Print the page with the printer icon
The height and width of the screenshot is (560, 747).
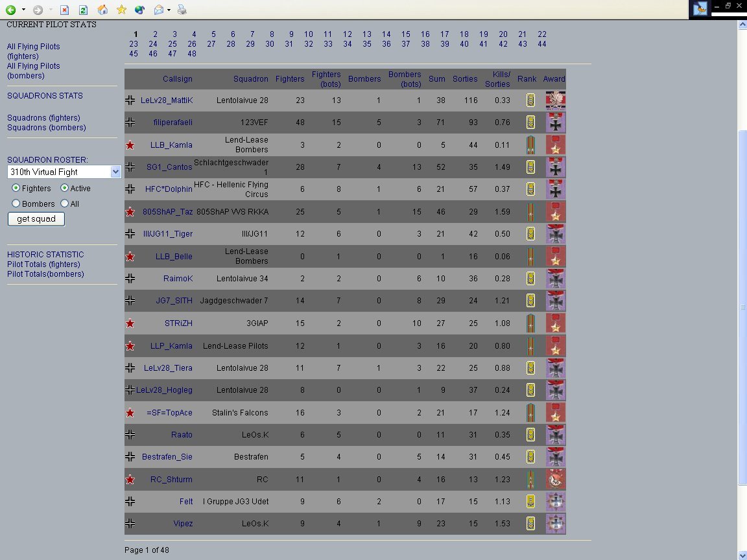pyautogui.click(x=182, y=10)
